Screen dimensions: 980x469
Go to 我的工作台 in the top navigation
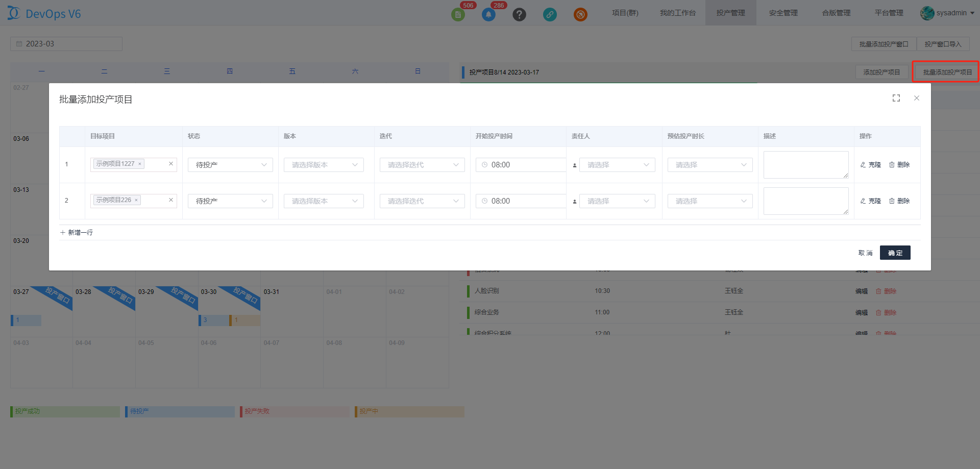(x=677, y=13)
